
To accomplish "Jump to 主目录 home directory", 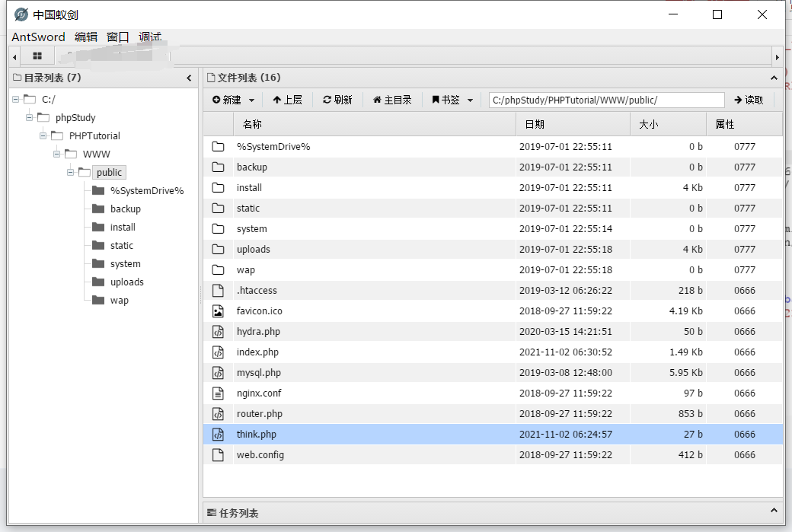I will coord(392,100).
